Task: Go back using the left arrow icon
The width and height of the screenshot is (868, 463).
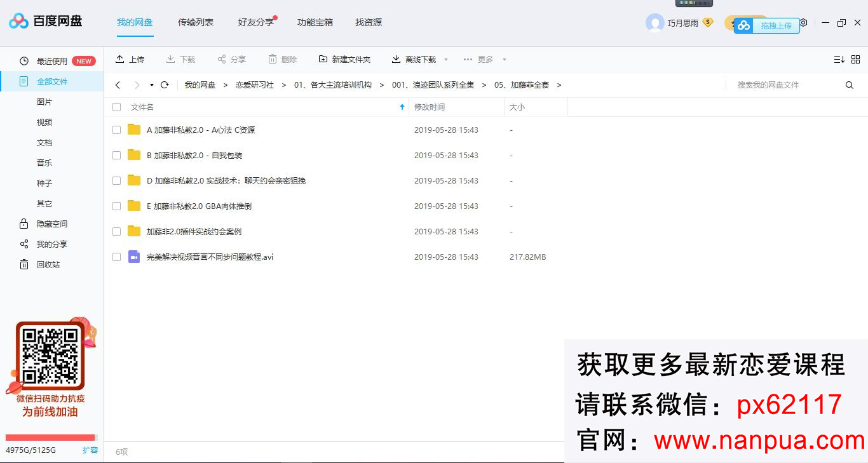Action: (118, 85)
